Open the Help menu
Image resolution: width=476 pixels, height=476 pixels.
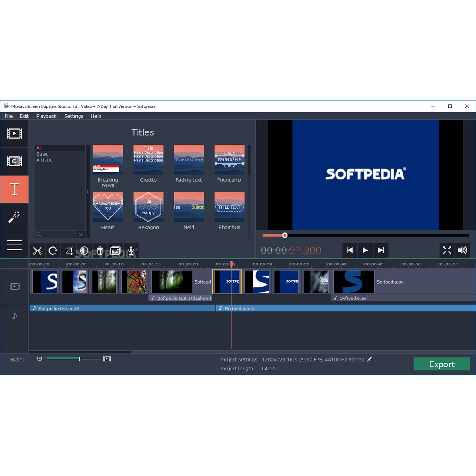pos(96,116)
